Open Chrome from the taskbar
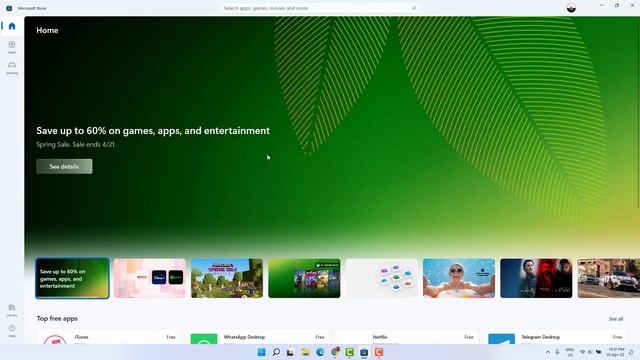This screenshot has width=640, height=360. [335, 352]
